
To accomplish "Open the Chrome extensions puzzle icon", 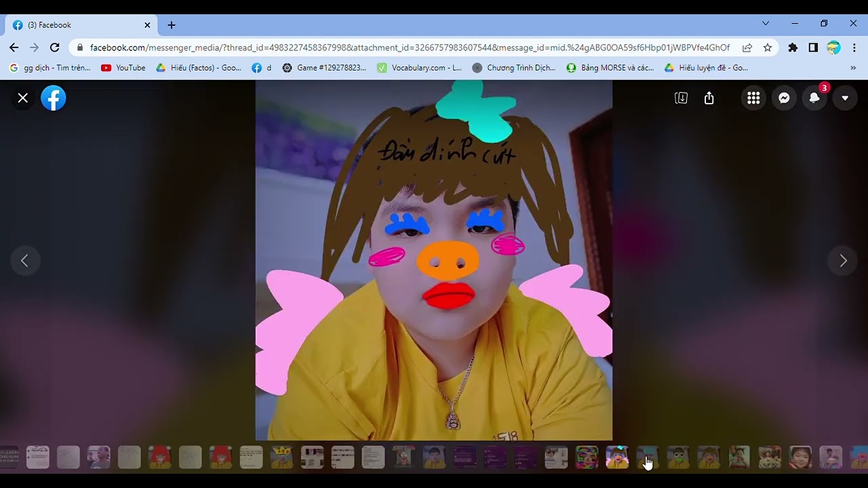I will (x=793, y=47).
